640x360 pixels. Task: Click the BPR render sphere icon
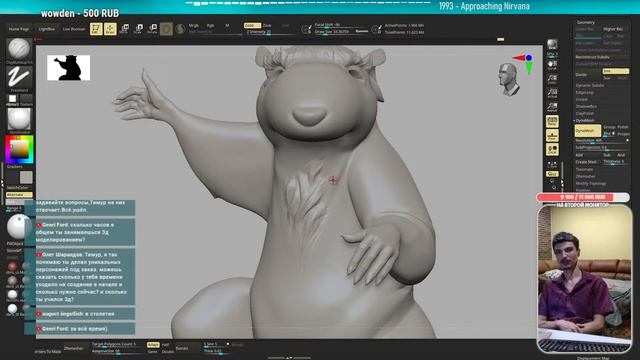552,44
